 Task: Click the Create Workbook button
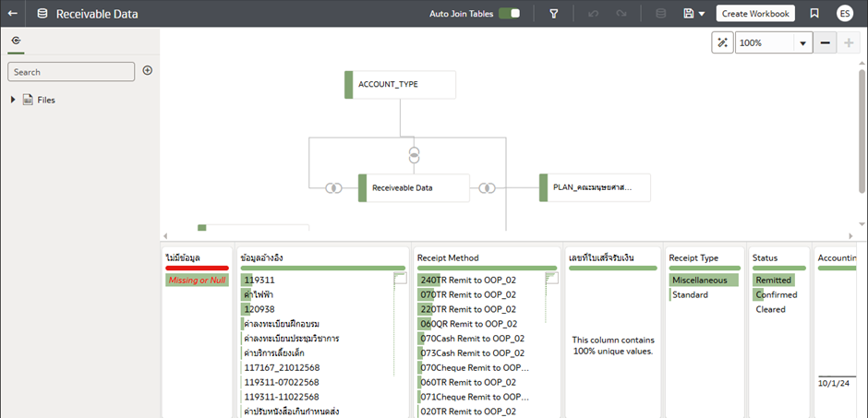(x=754, y=14)
